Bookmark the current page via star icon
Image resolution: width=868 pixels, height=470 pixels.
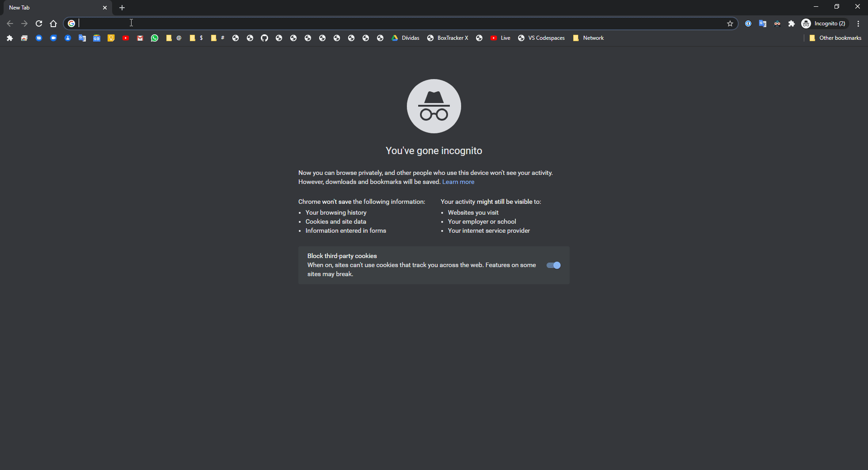tap(730, 23)
